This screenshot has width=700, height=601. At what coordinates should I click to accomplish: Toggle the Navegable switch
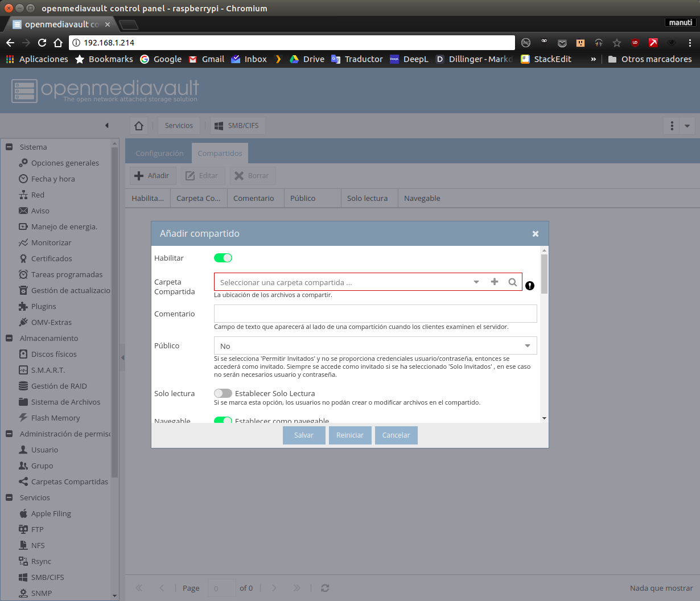pos(223,420)
